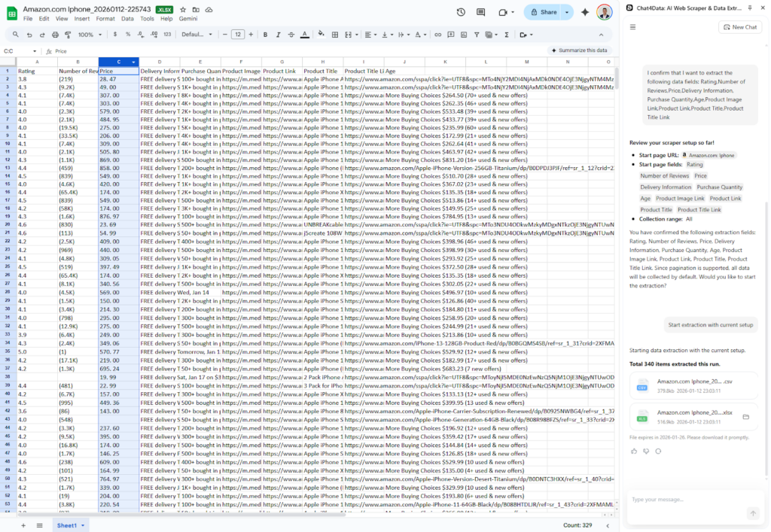Select the paint format tool
Screen dimensions: 771x532
click(x=67, y=35)
